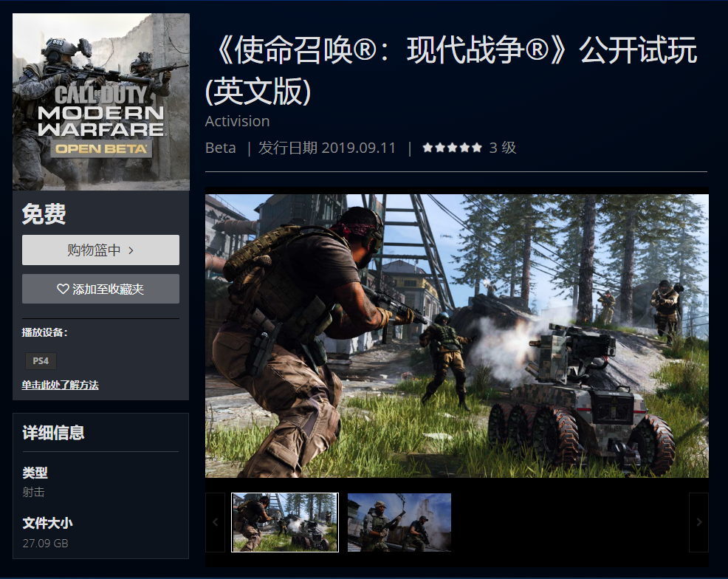The height and width of the screenshot is (579, 728).
Task: Click the Call of Duty Open Beta cover art
Action: [100, 102]
